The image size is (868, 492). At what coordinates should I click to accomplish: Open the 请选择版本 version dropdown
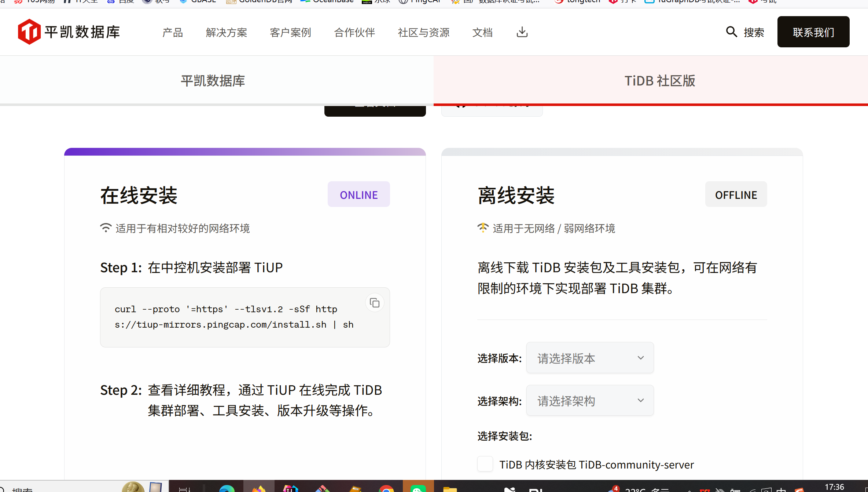[590, 358]
